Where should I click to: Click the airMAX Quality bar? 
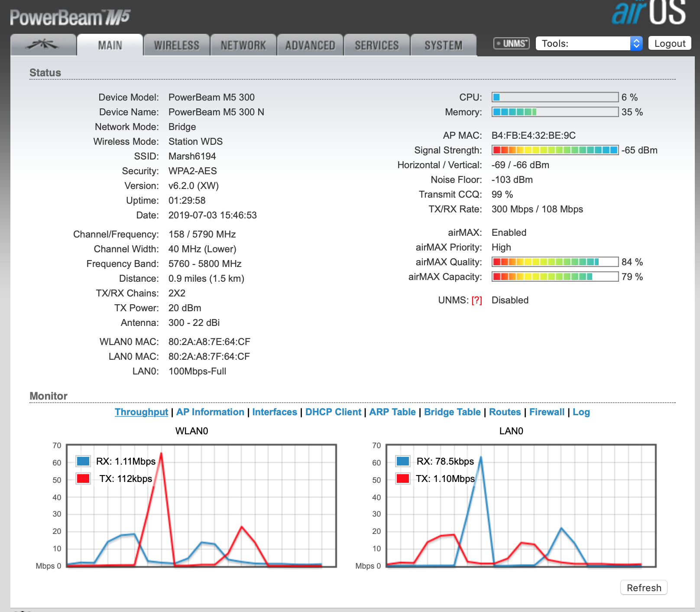pyautogui.click(x=555, y=262)
